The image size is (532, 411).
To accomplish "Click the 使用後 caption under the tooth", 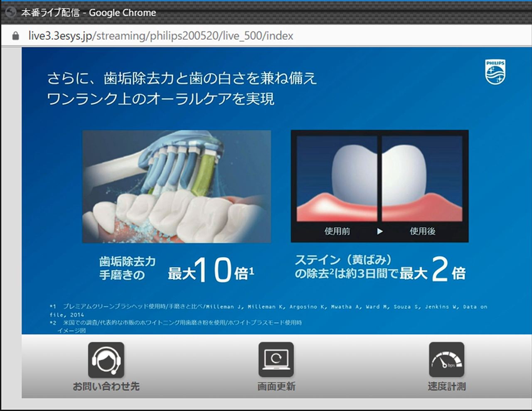I will (422, 231).
